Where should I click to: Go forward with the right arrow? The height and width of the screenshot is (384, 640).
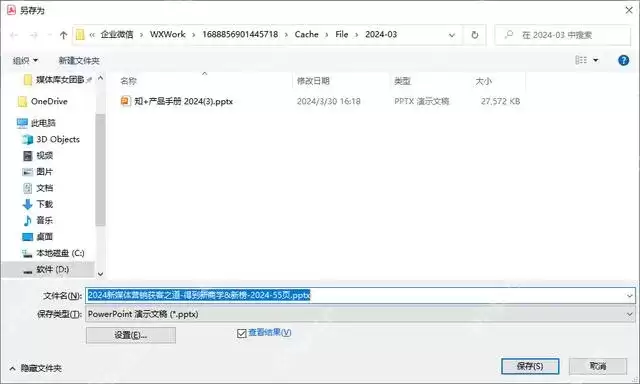[33, 35]
